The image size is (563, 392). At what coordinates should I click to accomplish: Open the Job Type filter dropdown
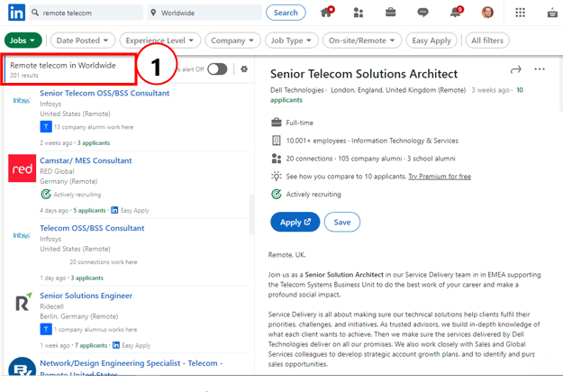click(291, 41)
